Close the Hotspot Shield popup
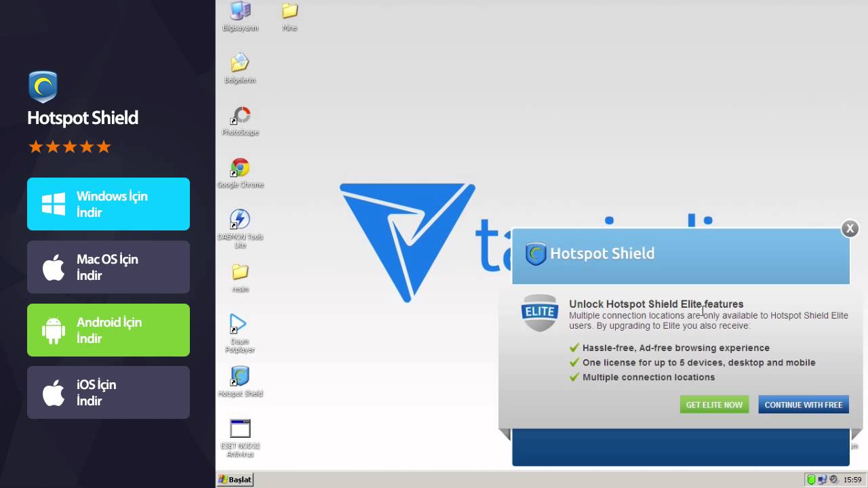Image resolution: width=868 pixels, height=488 pixels. click(850, 229)
